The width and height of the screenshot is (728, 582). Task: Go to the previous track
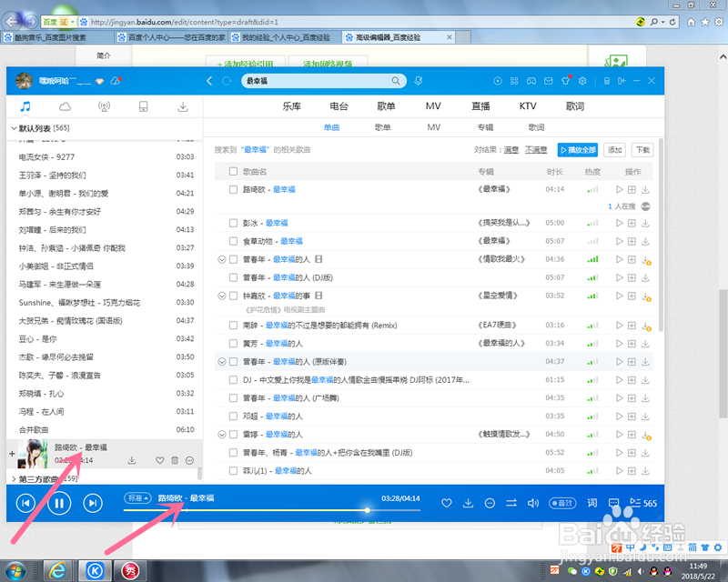(25, 503)
